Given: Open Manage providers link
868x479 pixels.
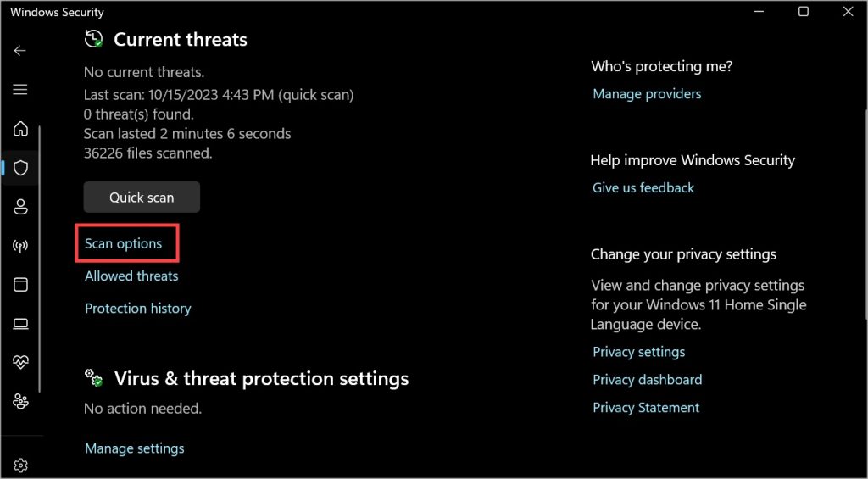Looking at the screenshot, I should pos(647,94).
